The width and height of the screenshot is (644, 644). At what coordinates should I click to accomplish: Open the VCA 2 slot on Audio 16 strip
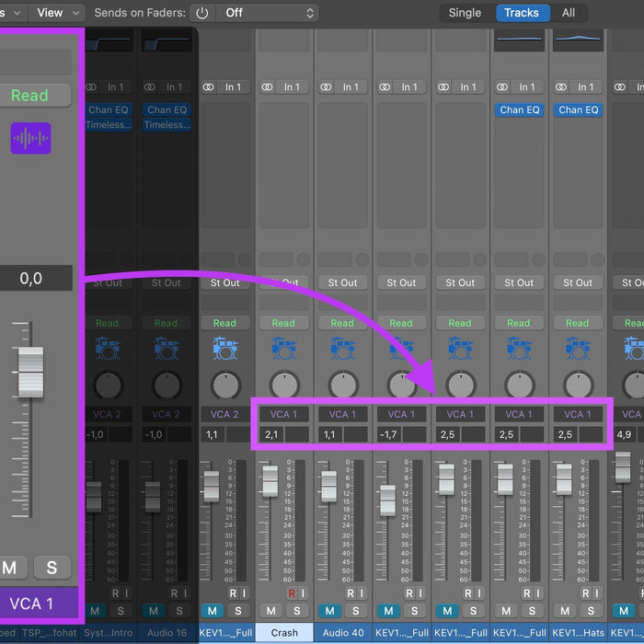(x=167, y=414)
